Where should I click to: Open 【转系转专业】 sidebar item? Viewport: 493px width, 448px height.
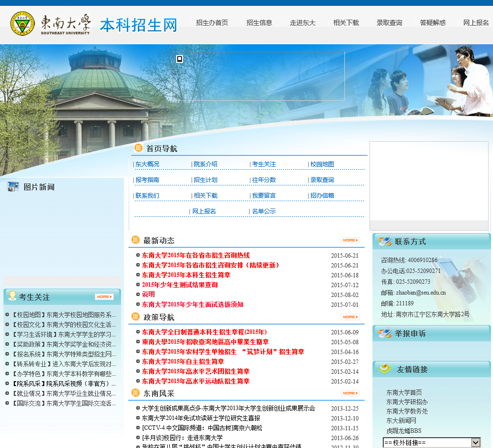tap(63, 364)
